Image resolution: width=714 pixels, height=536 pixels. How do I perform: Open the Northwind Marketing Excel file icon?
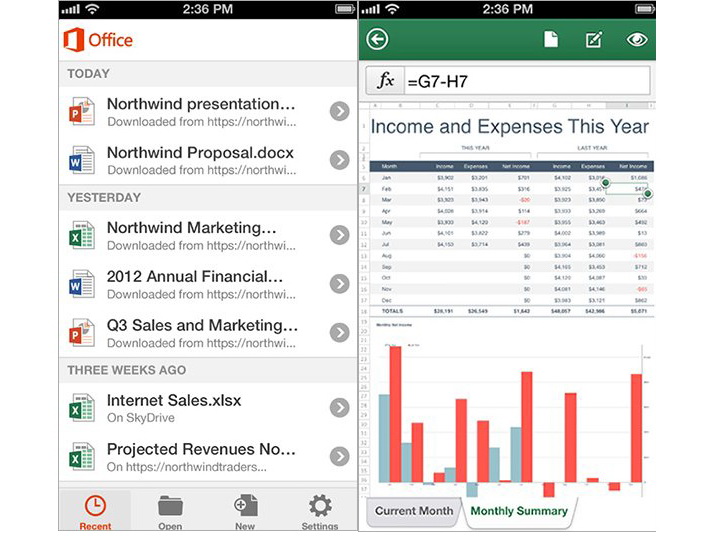tap(82, 235)
